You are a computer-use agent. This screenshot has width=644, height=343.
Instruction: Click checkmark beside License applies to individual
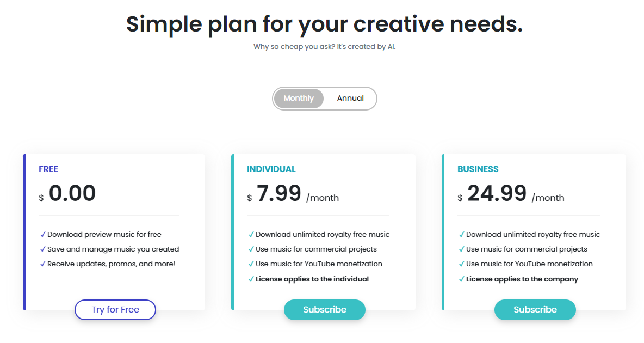coord(251,279)
